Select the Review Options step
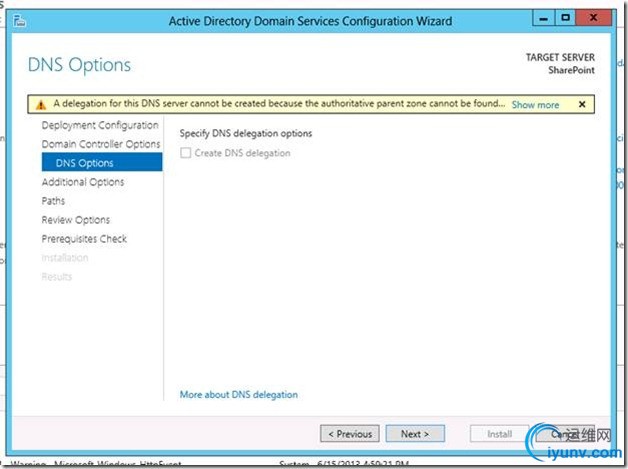The height and width of the screenshot is (469, 628). (x=76, y=220)
